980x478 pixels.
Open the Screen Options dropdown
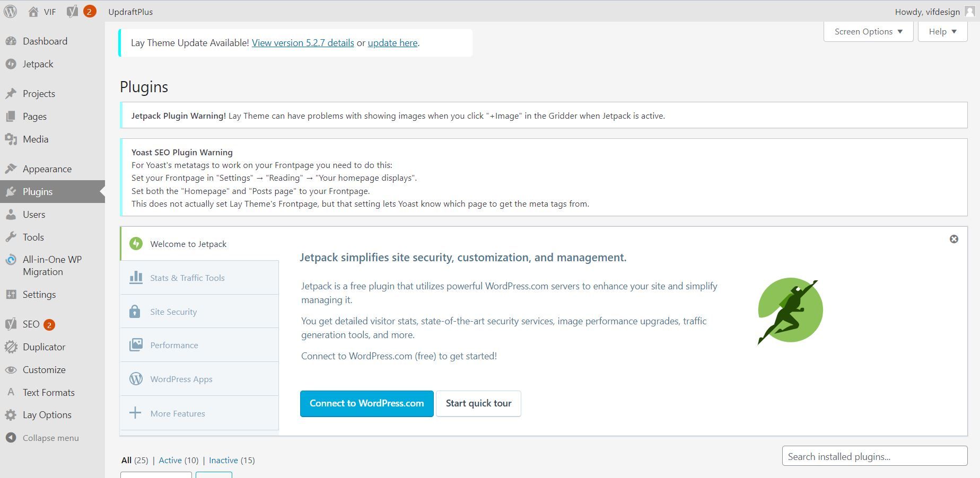pyautogui.click(x=868, y=32)
